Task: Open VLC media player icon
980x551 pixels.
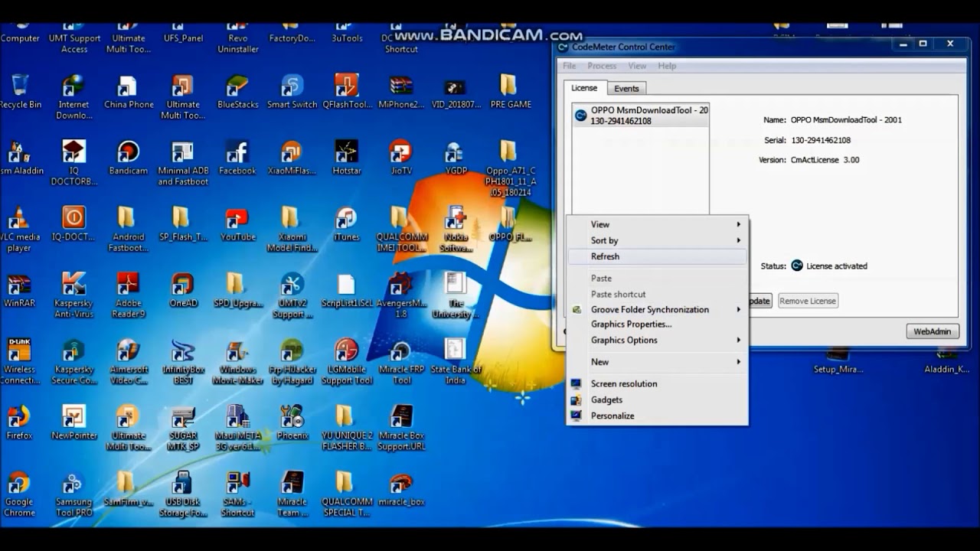Action: [19, 230]
